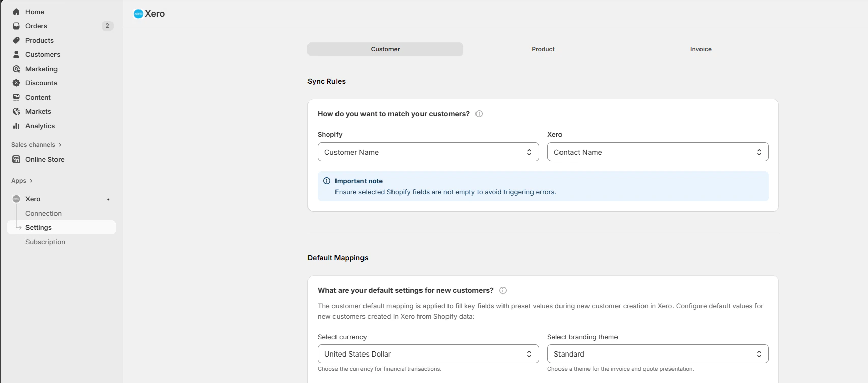
Task: Click the Products tag icon
Action: pyautogui.click(x=16, y=40)
